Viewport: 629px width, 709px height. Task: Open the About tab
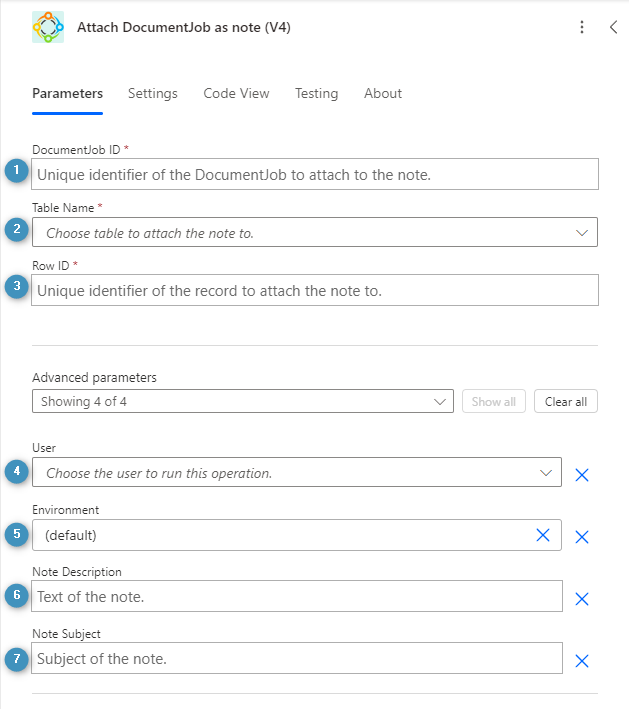tap(383, 94)
